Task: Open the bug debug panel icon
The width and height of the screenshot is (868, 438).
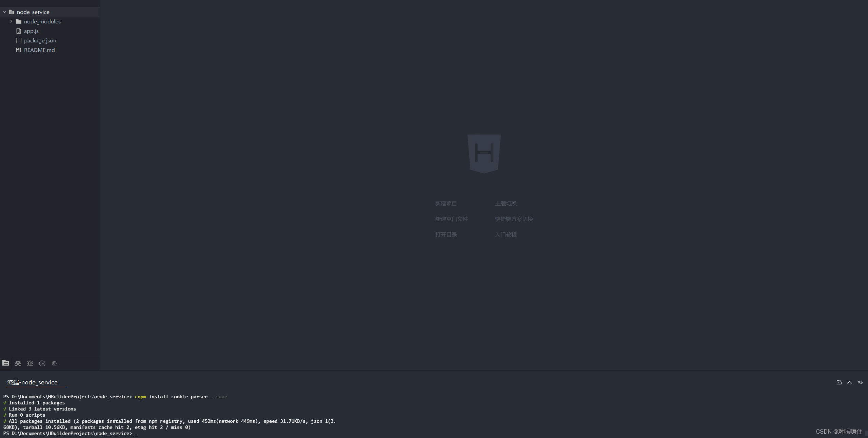Action: (x=30, y=363)
